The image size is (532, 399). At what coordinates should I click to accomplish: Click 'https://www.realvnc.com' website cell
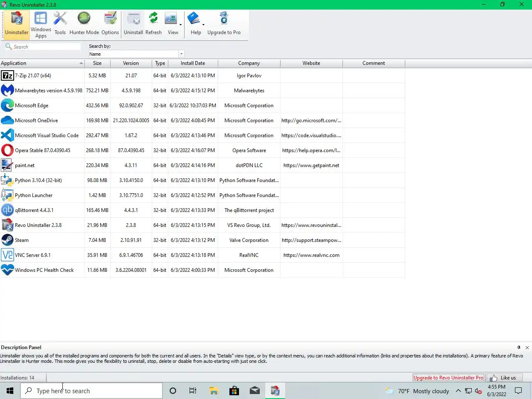coord(311,255)
